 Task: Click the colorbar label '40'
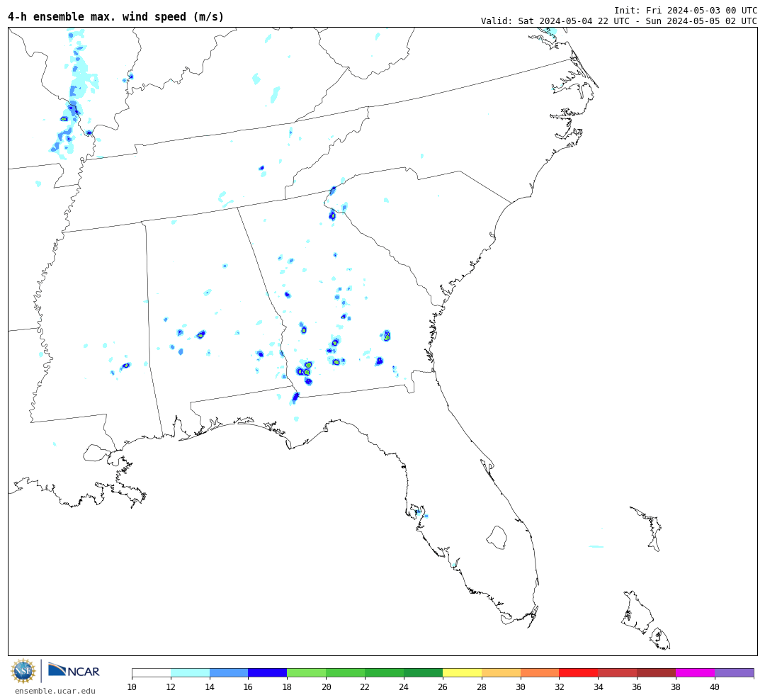pos(715,687)
